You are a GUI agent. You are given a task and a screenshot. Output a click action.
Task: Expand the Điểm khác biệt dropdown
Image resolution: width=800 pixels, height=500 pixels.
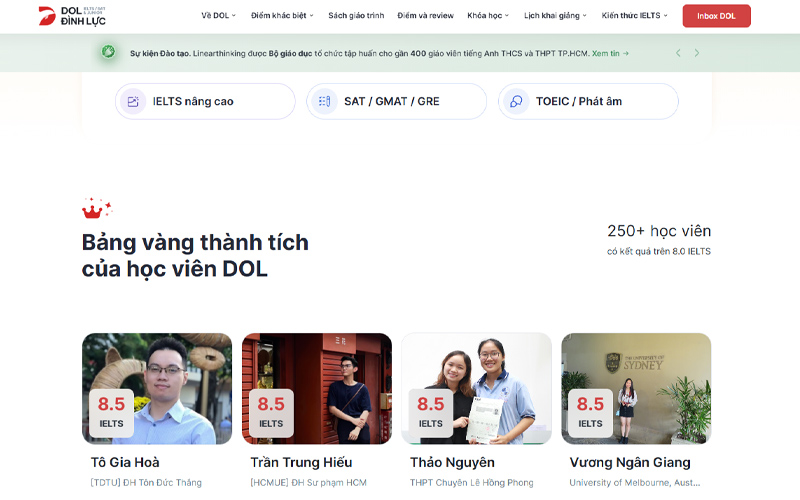click(282, 16)
